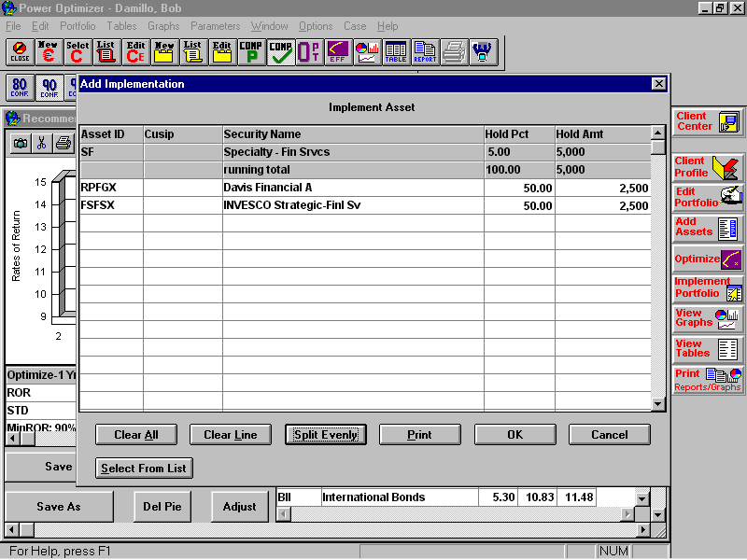The height and width of the screenshot is (560, 747).
Task: Click the Implement Portfolio sidebar icon
Action: 708,288
